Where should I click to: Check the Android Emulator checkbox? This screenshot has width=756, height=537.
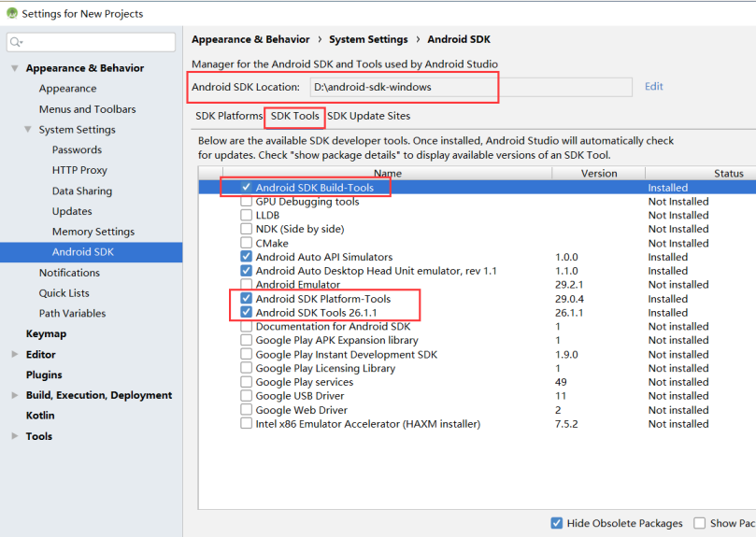[247, 284]
